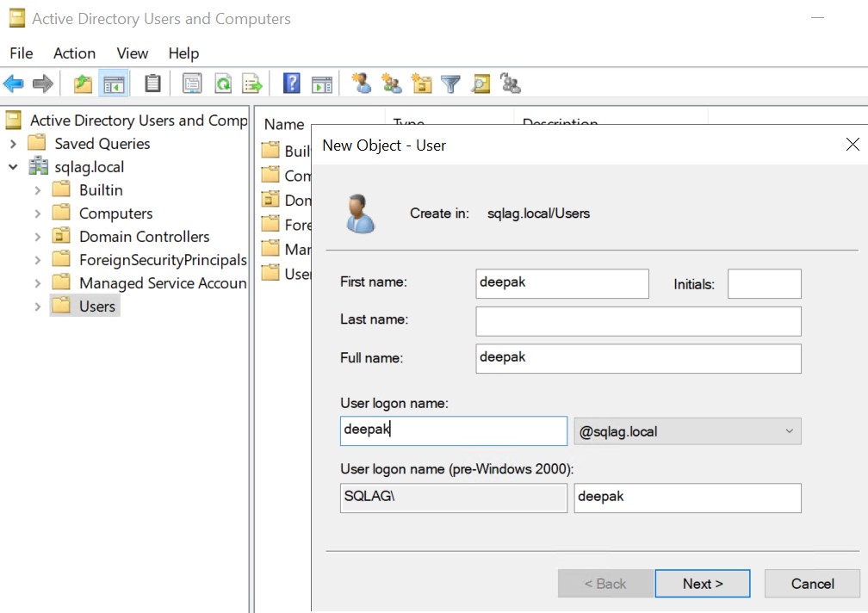Open Properties from the toolbar icon
Screen dimensions: 868x613
(x=192, y=84)
